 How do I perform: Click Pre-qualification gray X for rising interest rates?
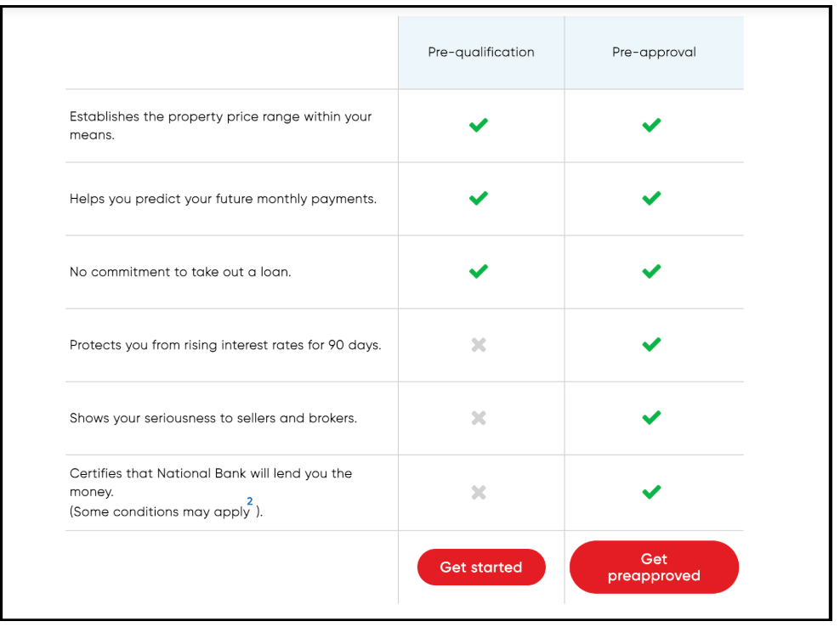479,345
